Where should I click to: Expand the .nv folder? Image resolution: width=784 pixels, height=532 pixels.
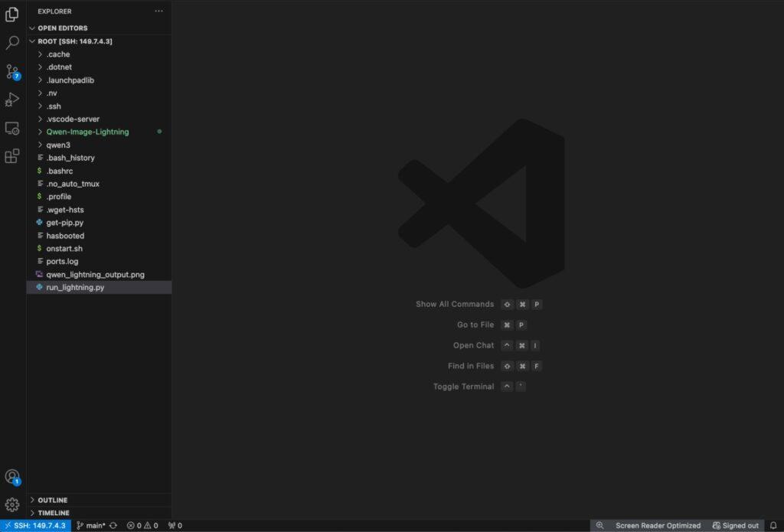pyautogui.click(x=99, y=93)
